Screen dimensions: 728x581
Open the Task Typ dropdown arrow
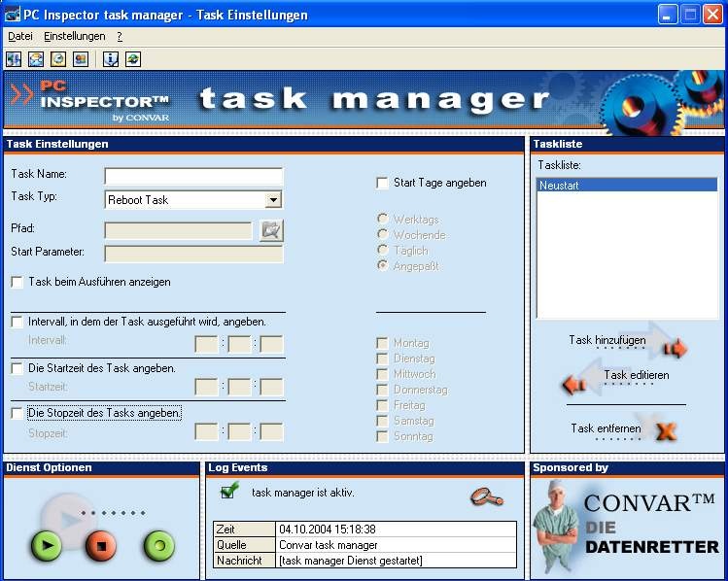point(273,200)
